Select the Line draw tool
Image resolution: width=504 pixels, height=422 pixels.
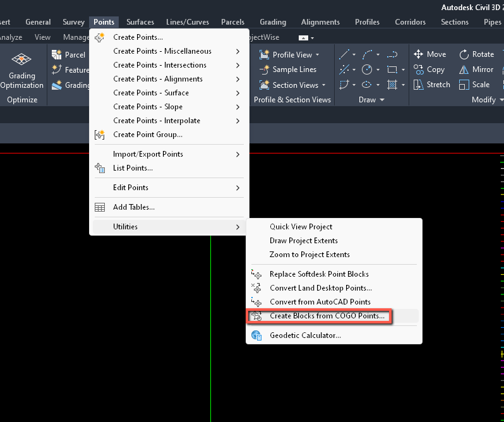[344, 54]
